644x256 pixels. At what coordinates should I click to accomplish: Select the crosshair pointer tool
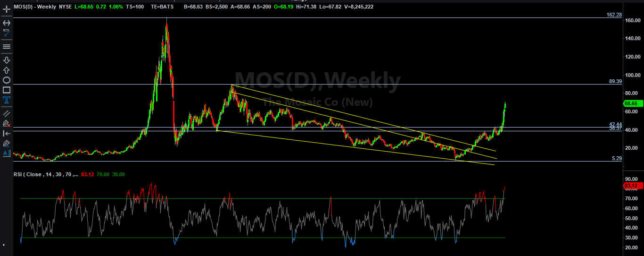click(7, 9)
